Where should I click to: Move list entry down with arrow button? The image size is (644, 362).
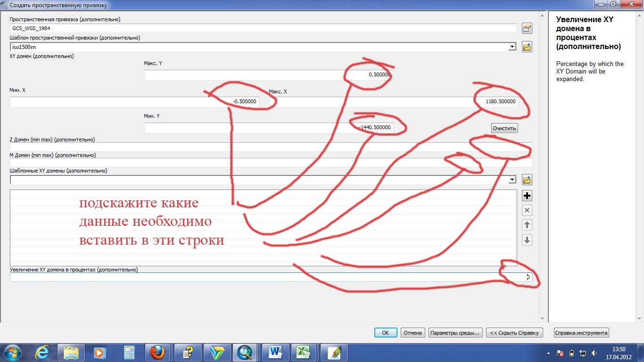527,239
